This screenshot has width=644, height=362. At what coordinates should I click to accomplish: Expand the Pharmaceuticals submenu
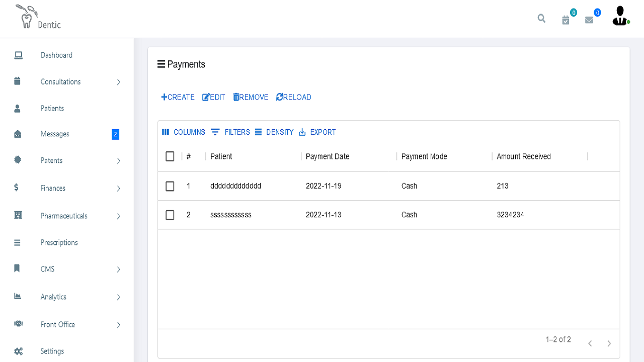pyautogui.click(x=119, y=216)
